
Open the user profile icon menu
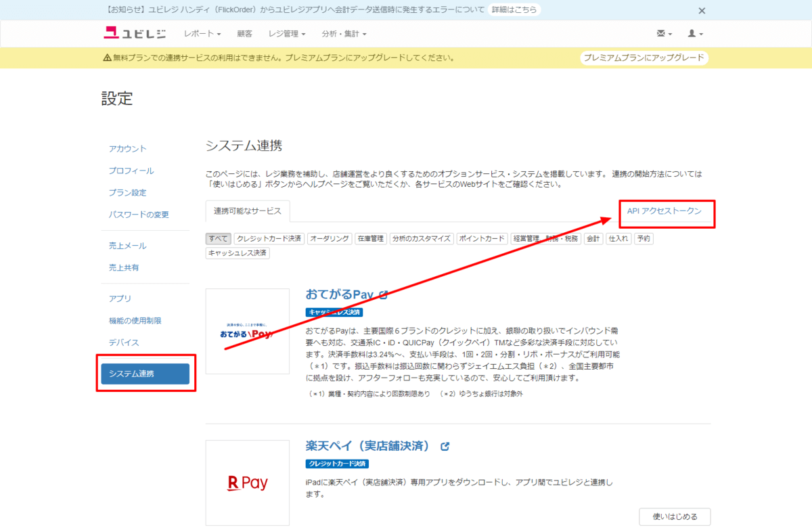coord(696,33)
